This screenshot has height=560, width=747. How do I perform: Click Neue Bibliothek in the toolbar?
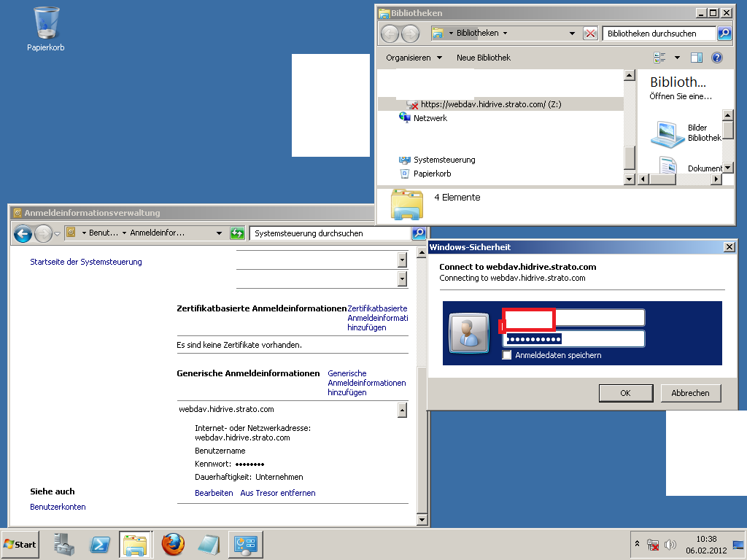[484, 58]
